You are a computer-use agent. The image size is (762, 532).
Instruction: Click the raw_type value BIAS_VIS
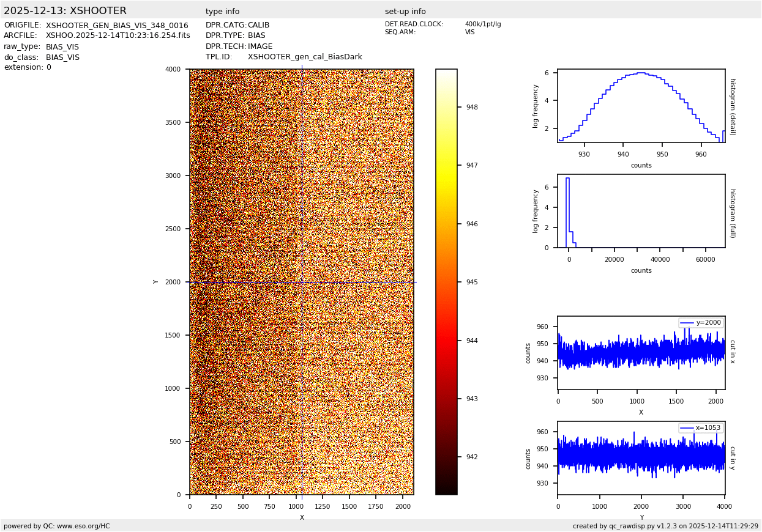[x=62, y=47]
